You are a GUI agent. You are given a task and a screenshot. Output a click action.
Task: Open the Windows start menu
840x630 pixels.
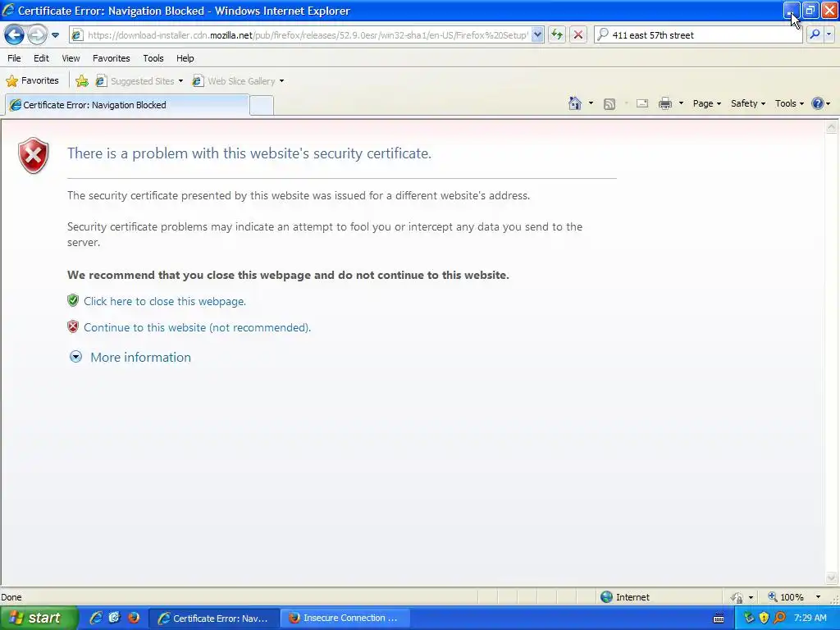click(39, 618)
